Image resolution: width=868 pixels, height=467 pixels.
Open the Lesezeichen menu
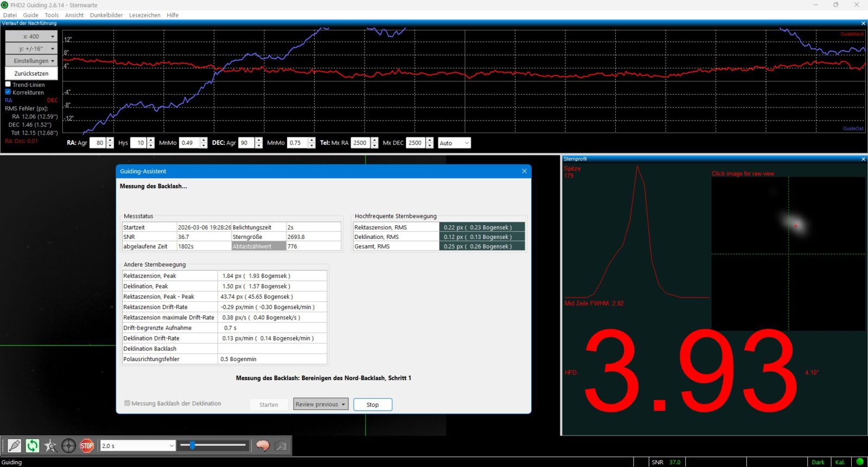144,15
